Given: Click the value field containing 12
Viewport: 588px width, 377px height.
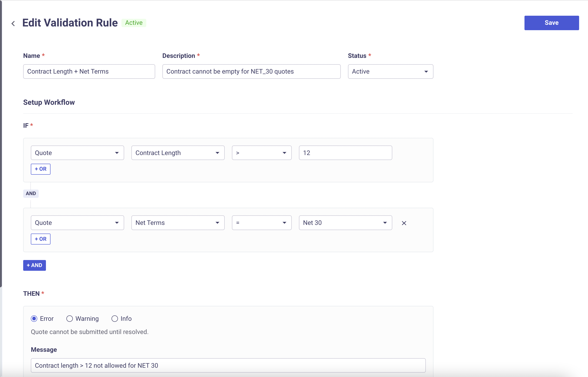Looking at the screenshot, I should coord(345,153).
